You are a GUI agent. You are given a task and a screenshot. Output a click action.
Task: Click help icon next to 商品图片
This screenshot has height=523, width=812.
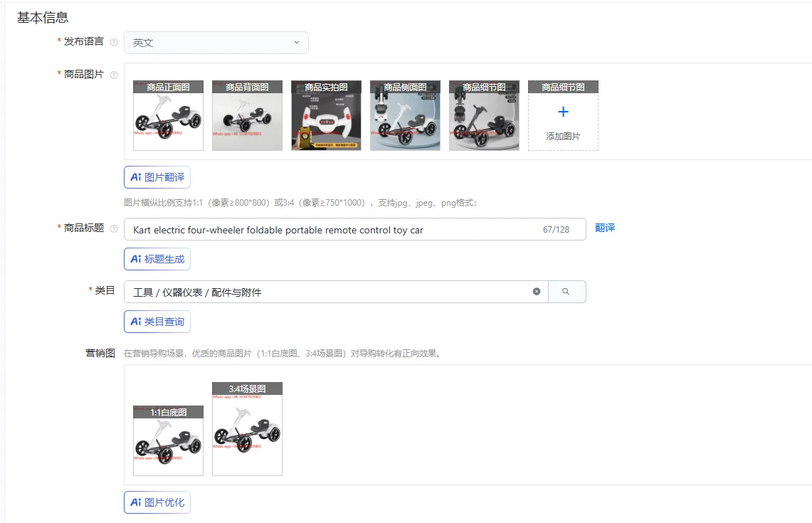tap(114, 75)
